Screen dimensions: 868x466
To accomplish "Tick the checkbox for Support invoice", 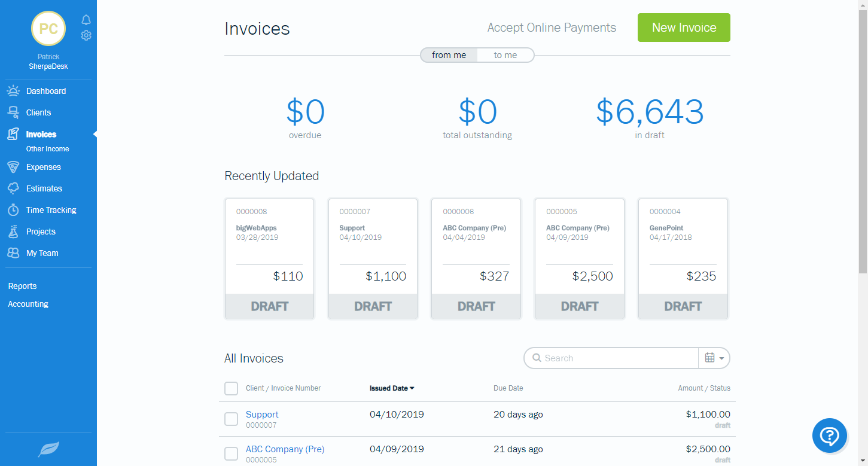I will [231, 419].
